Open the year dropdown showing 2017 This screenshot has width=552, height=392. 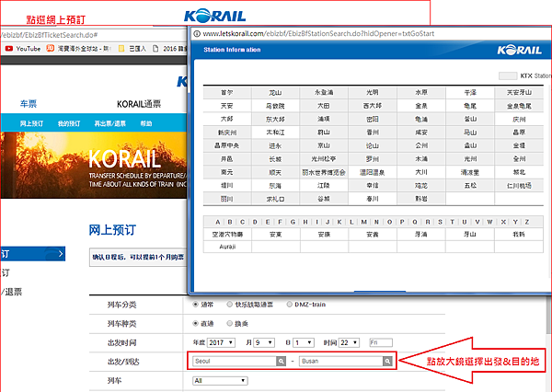pos(221,342)
